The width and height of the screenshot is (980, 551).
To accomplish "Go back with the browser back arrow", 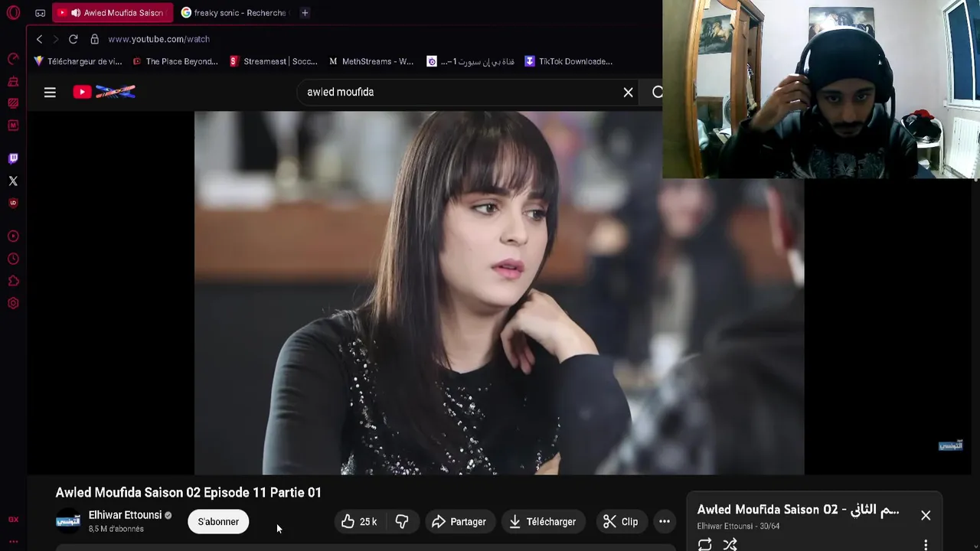I will [x=40, y=39].
